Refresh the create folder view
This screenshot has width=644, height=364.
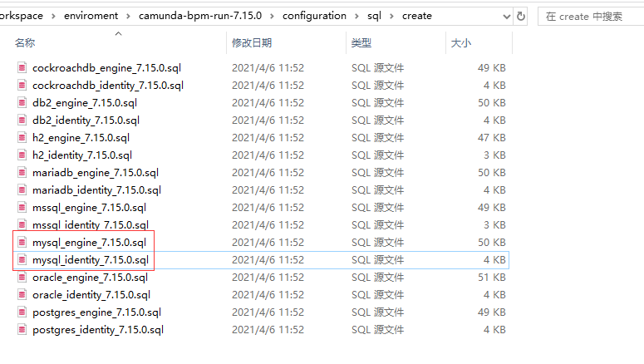coord(521,16)
